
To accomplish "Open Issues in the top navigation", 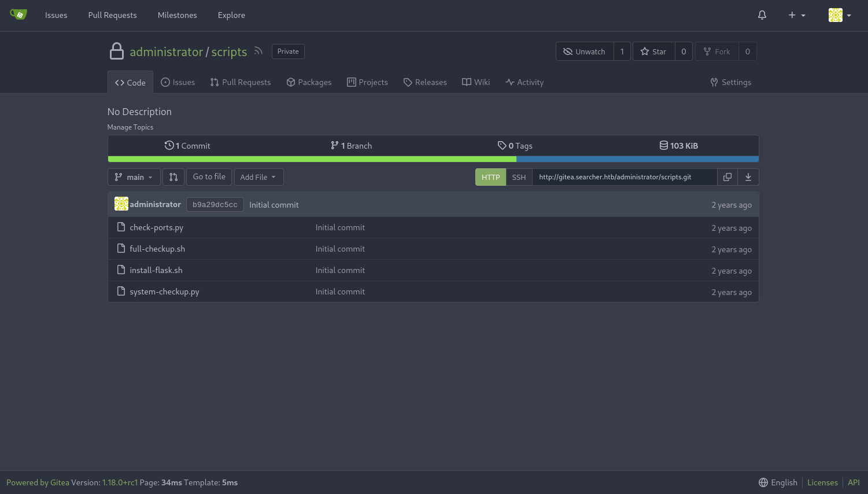I will [56, 15].
